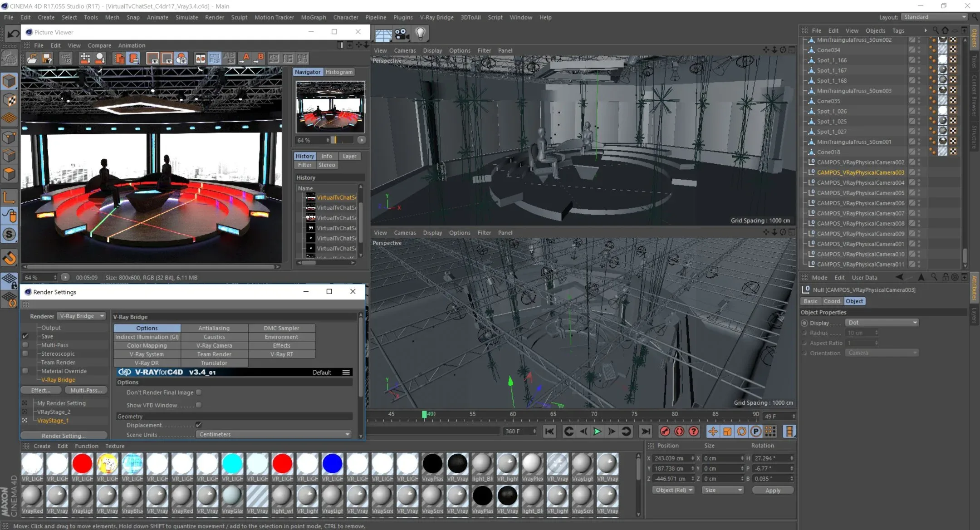The height and width of the screenshot is (530, 980).
Task: Switch to the Antialiasing render settings tab
Action: pyautogui.click(x=213, y=328)
